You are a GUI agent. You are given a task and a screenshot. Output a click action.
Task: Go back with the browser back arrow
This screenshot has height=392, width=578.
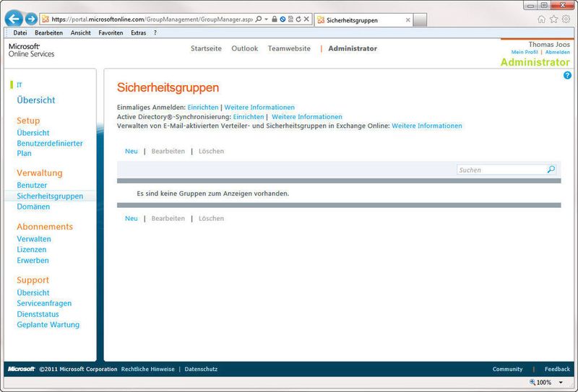coord(14,19)
